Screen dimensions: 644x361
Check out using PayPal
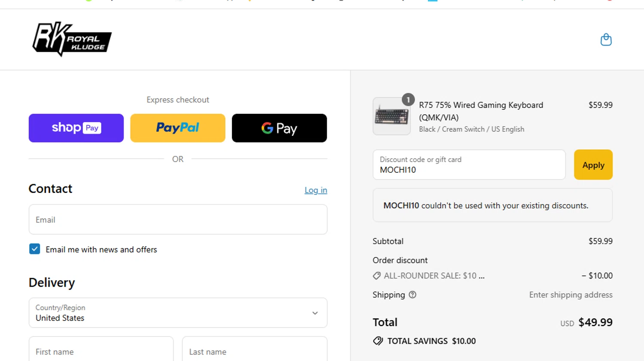click(178, 128)
